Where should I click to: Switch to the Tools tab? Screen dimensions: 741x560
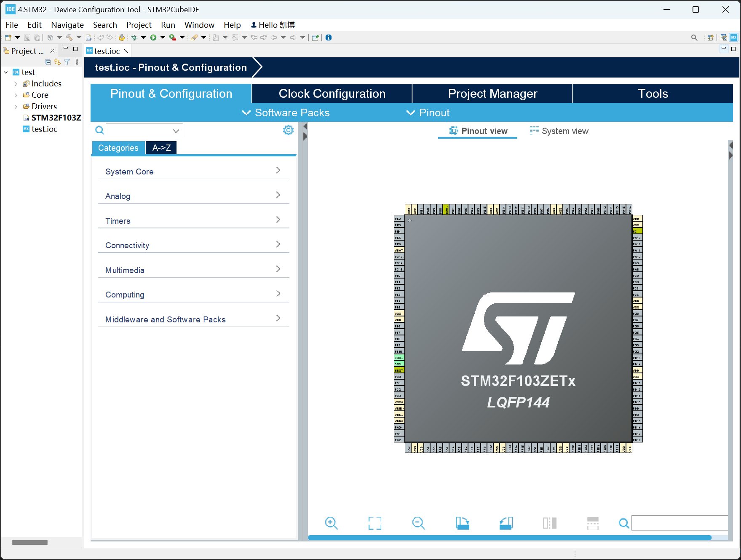pyautogui.click(x=653, y=94)
